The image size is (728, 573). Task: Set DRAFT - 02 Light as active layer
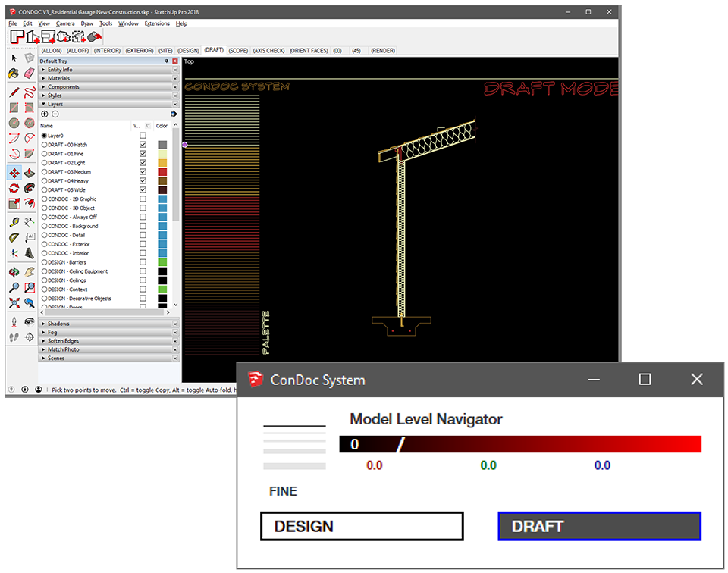(x=45, y=163)
